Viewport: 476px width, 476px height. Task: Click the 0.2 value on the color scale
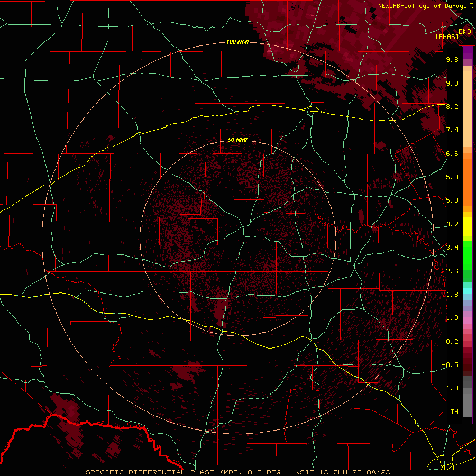click(x=452, y=342)
